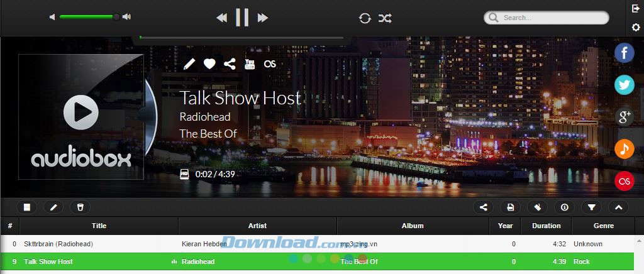644x274 pixels.
Task: Click the Search input field
Action: [547, 18]
